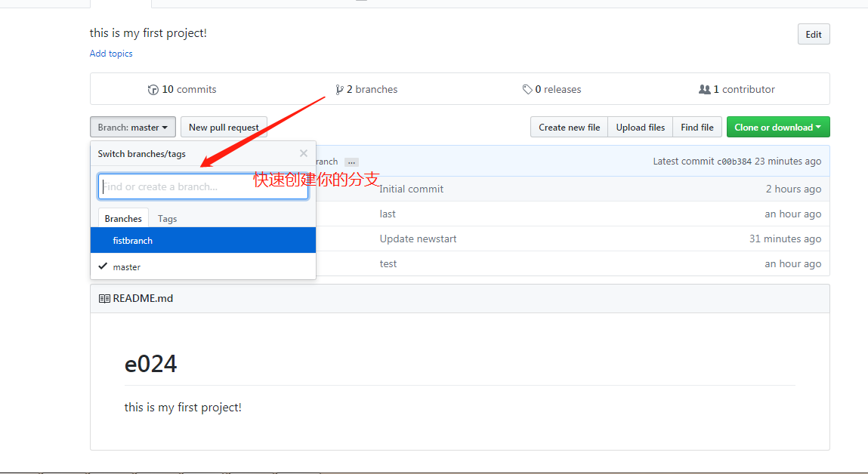Click the releases tag icon
The image size is (868, 474).
coord(527,90)
